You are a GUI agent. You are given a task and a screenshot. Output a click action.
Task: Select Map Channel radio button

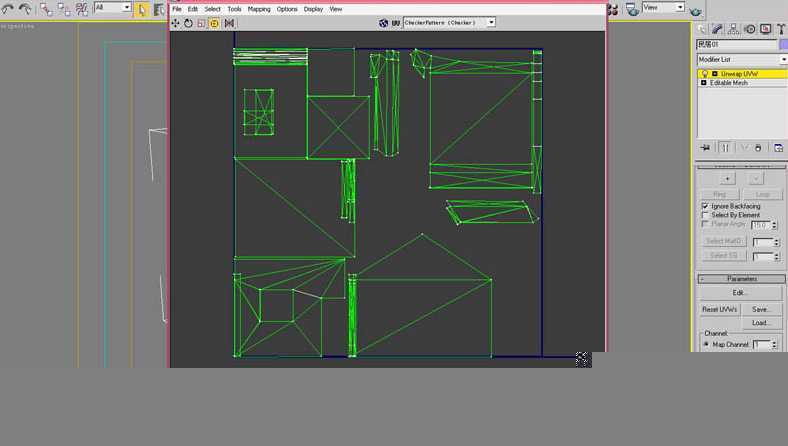click(706, 344)
